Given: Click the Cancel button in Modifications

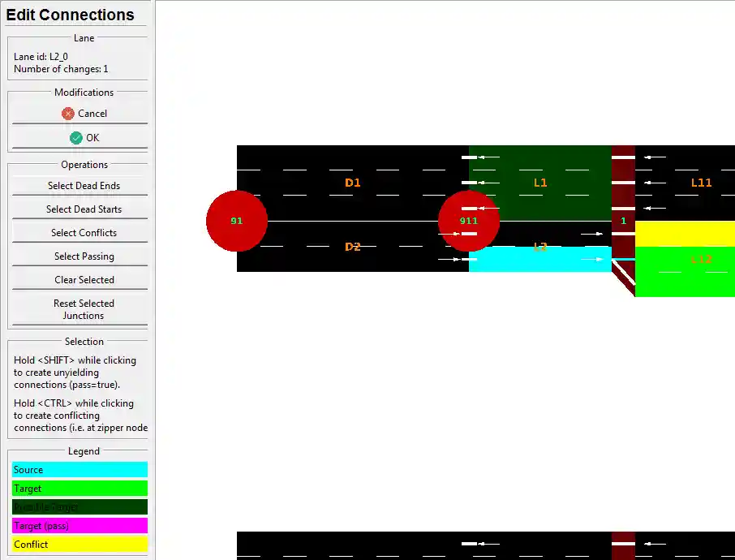Looking at the screenshot, I should coord(80,114).
